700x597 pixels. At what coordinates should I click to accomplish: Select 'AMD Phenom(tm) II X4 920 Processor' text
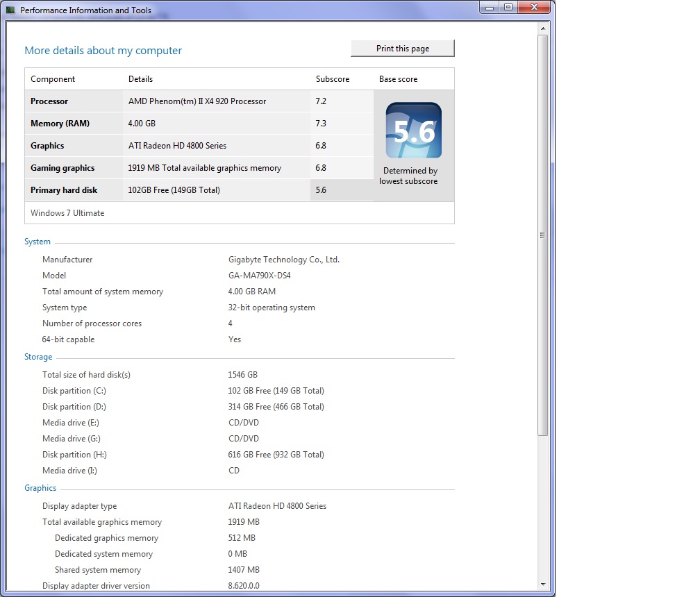(x=197, y=101)
